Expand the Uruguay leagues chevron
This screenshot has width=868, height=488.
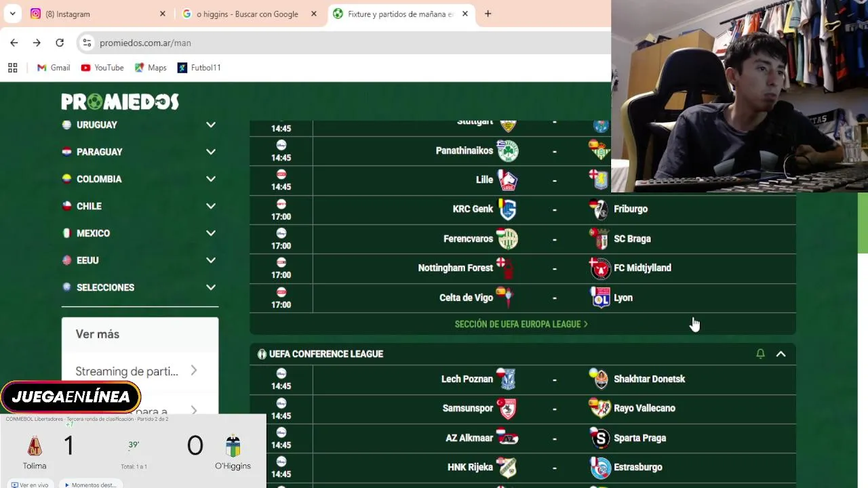[x=211, y=125]
